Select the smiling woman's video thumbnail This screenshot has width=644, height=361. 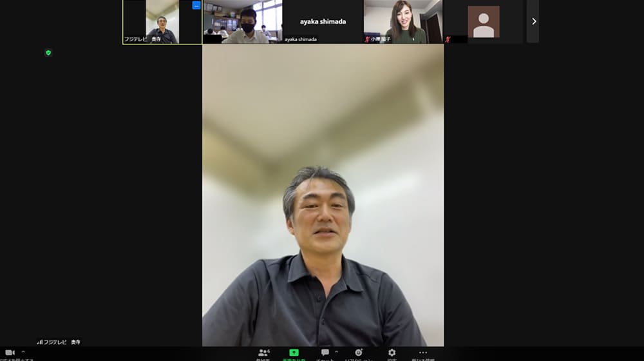click(403, 21)
